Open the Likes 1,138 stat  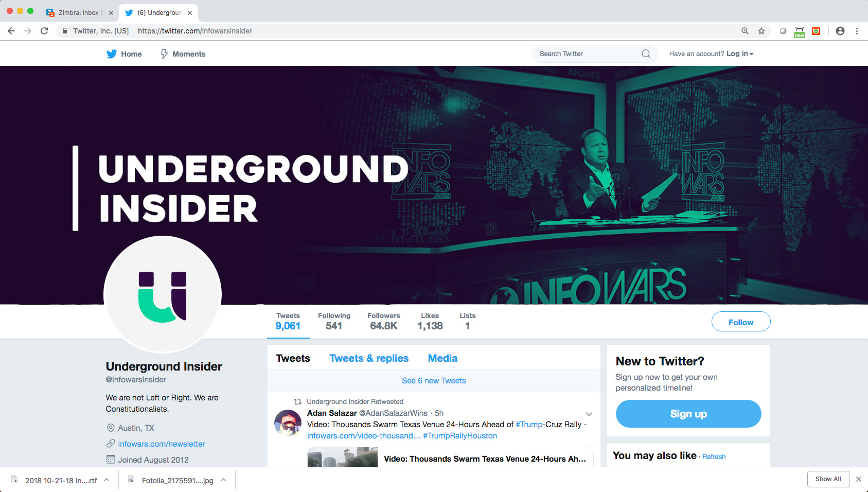pos(430,322)
